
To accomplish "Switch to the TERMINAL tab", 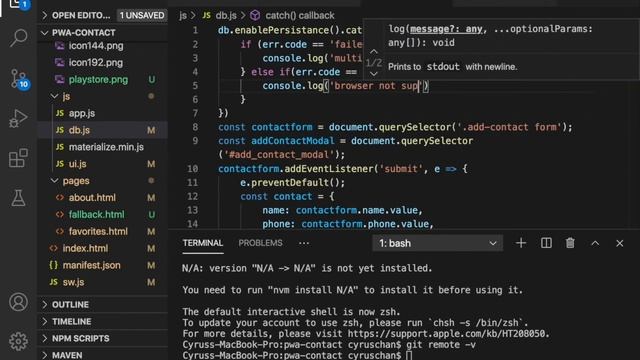I will [x=203, y=243].
